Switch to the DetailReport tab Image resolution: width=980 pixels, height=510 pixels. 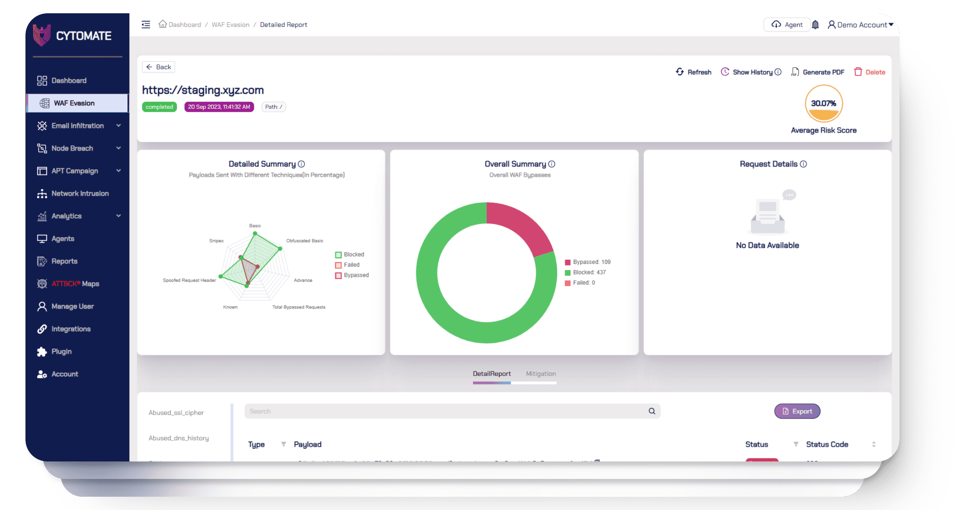[492, 374]
